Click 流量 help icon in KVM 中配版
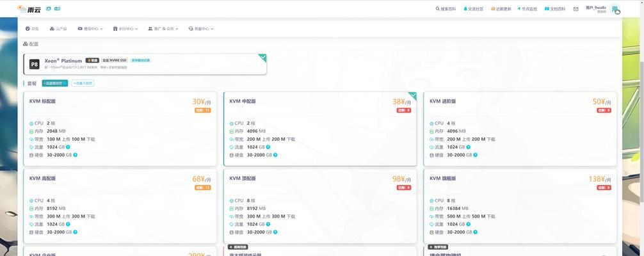This screenshot has height=256, width=644. [268, 147]
